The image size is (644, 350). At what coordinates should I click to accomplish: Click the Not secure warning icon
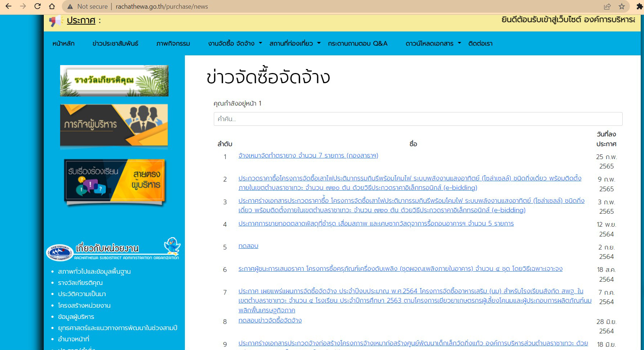(70, 7)
